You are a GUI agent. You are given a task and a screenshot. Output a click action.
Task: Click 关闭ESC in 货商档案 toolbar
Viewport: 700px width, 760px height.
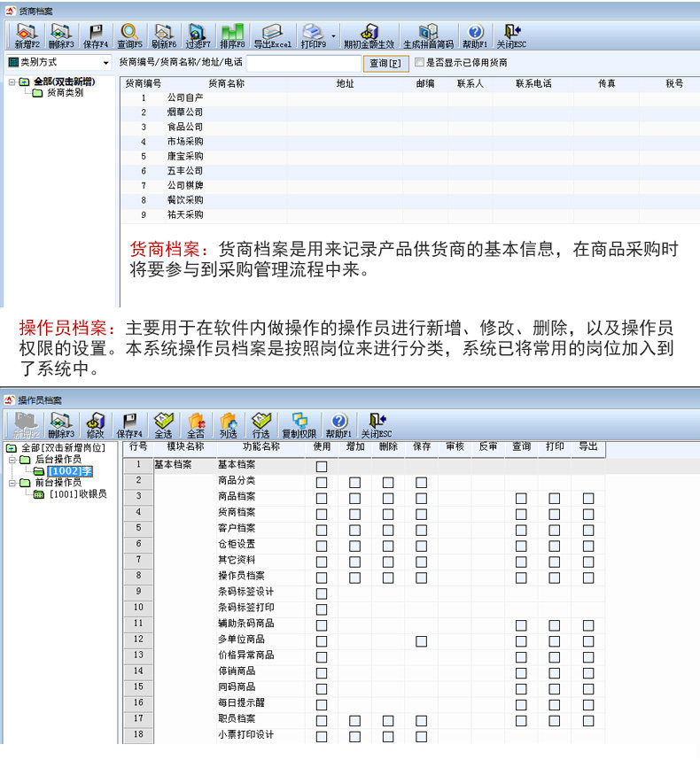click(x=511, y=36)
